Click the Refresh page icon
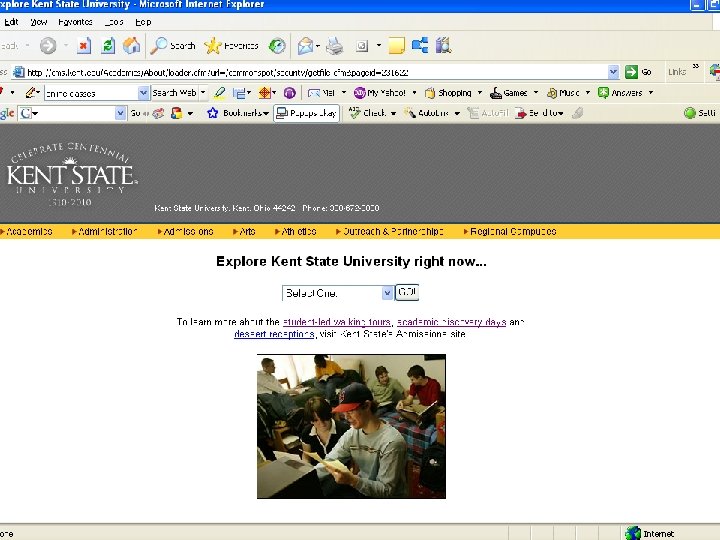 tap(108, 45)
